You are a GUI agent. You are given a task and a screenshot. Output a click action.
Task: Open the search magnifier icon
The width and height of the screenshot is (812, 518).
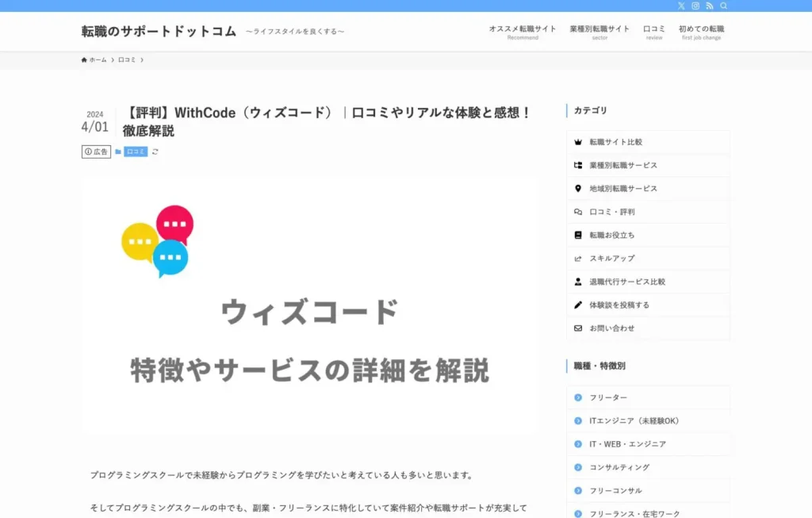tap(723, 6)
